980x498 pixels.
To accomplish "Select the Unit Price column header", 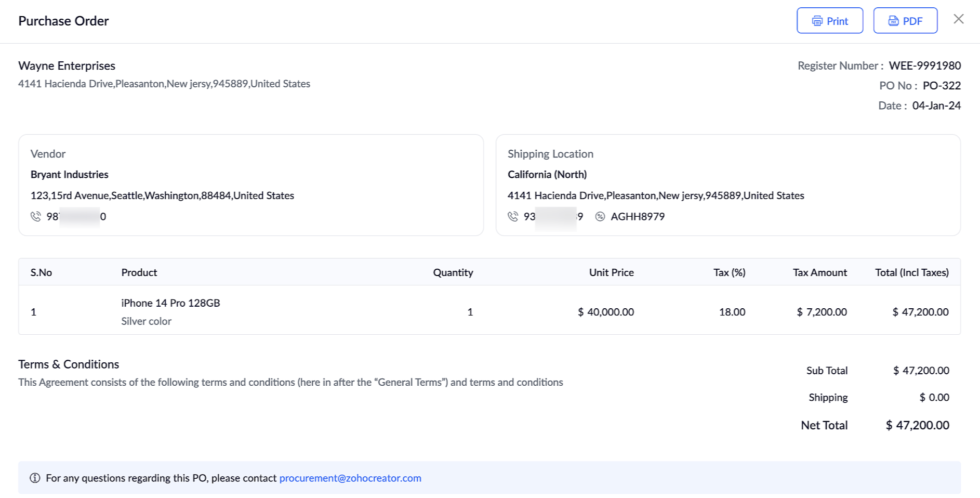I will 611,272.
